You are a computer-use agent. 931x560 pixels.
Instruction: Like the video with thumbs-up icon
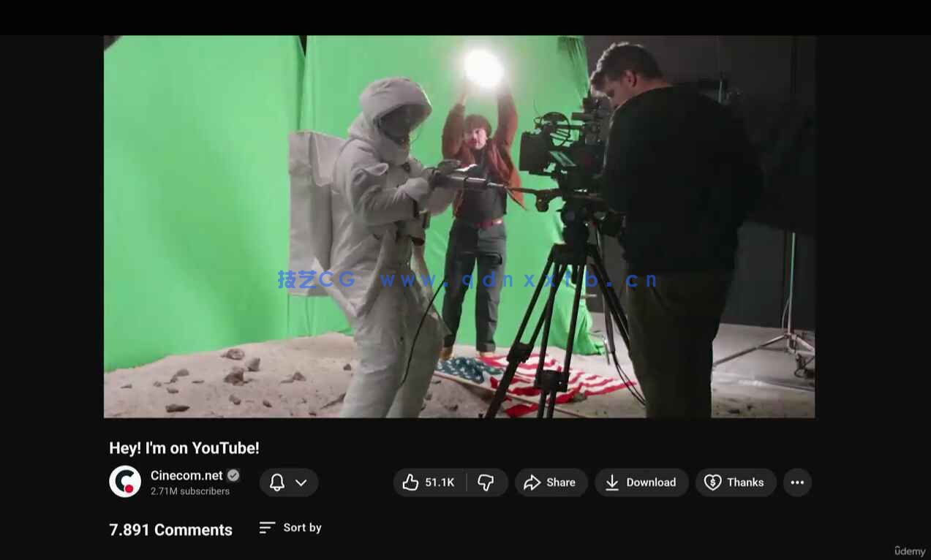410,483
